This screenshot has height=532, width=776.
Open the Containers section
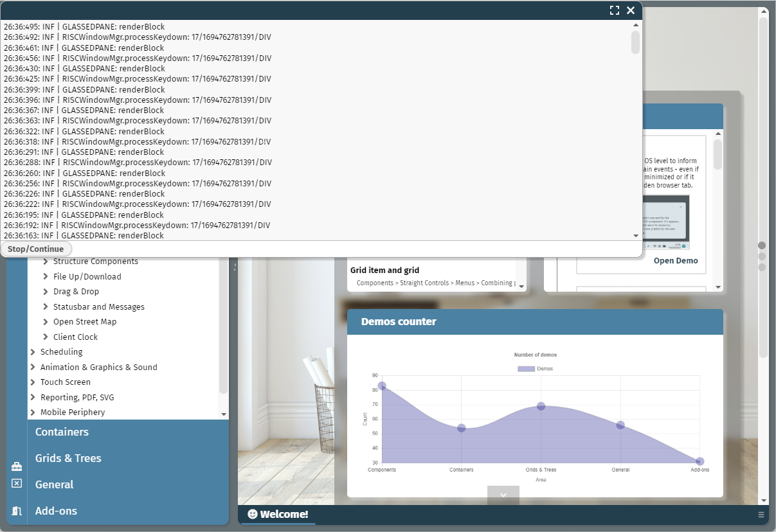coord(62,432)
